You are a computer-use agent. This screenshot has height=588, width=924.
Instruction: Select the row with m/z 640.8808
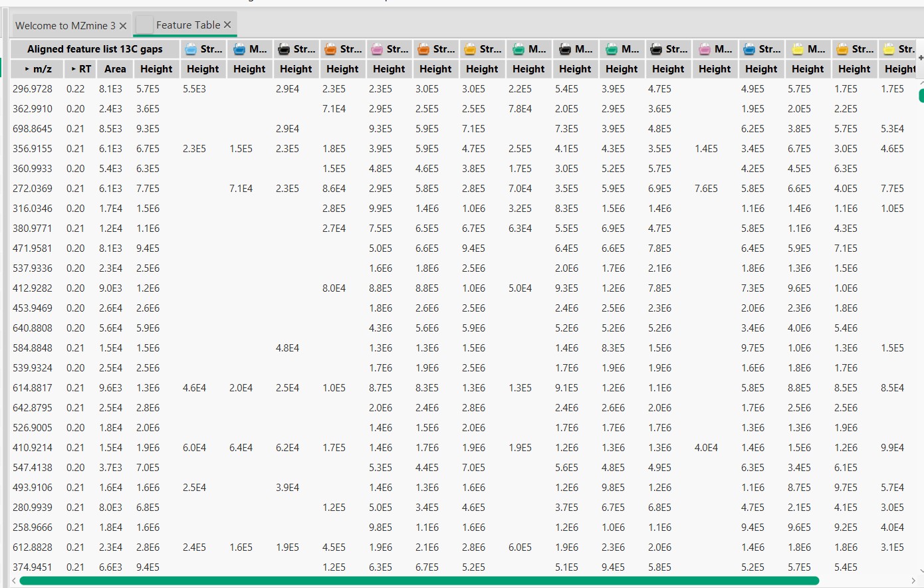[33, 328]
